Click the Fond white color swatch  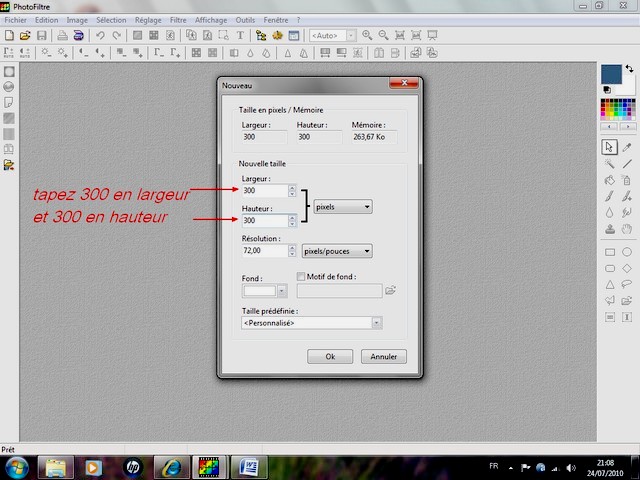coord(260,291)
